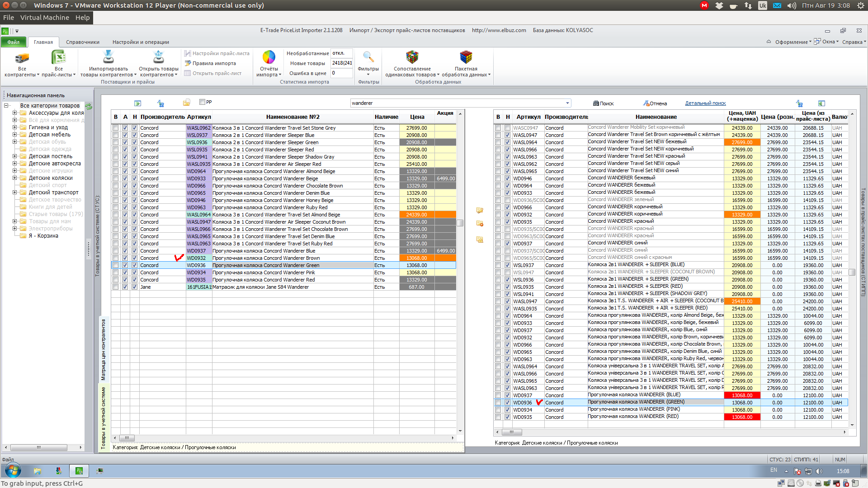
Task: Switch to 'Настройки и операции' tab
Action: coord(141,42)
